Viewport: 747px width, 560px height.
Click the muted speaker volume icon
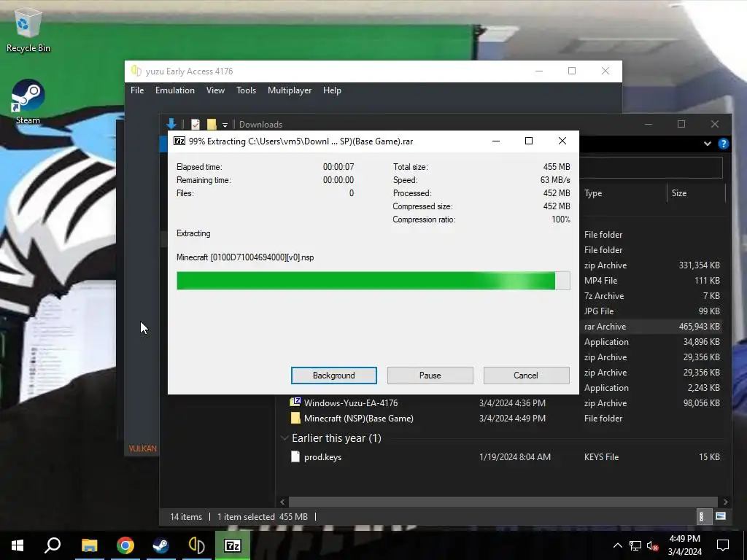coord(653,545)
